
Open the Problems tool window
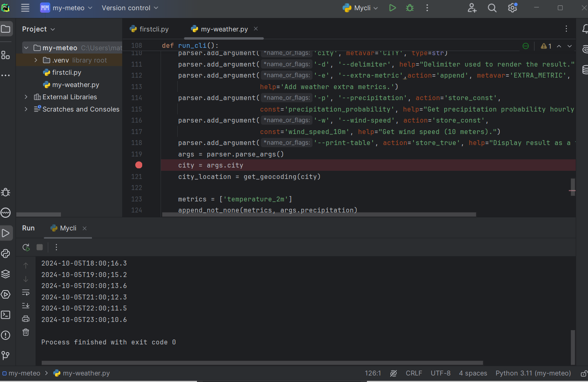coord(6,335)
